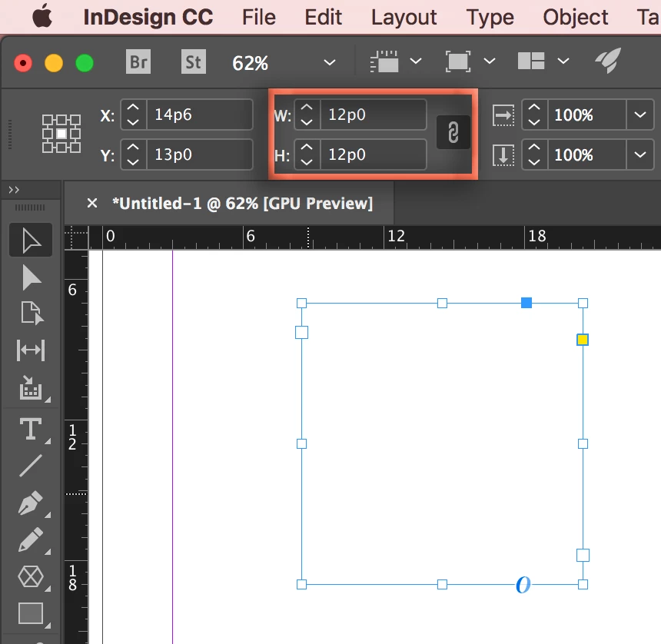Click the top-center handle of the frame
The height and width of the screenshot is (644, 661).
(442, 303)
